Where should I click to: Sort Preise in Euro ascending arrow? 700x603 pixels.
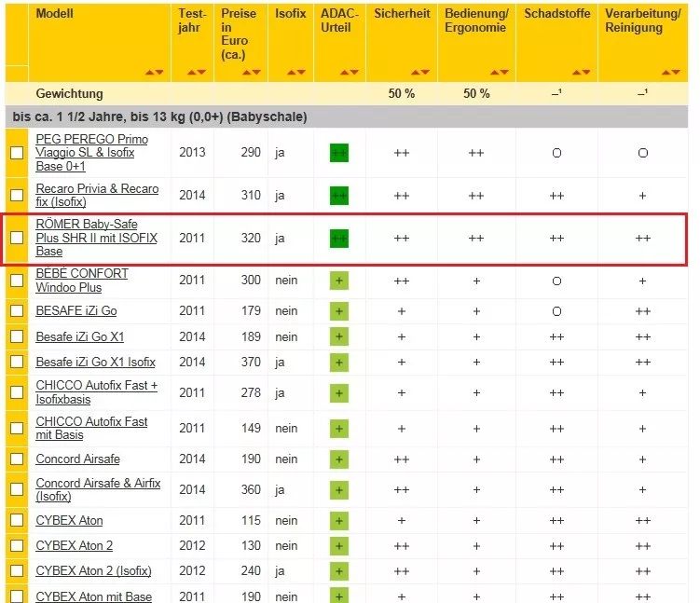[247, 72]
